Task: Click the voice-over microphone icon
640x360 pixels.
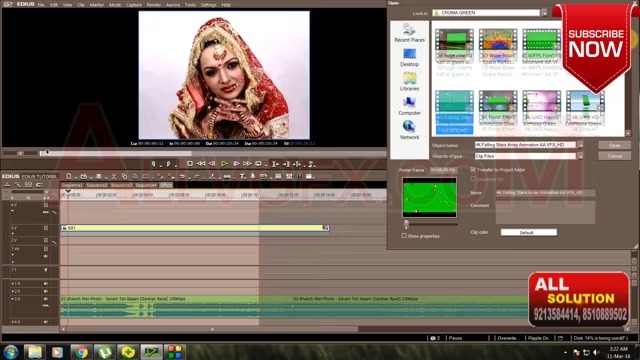Action: point(253,176)
